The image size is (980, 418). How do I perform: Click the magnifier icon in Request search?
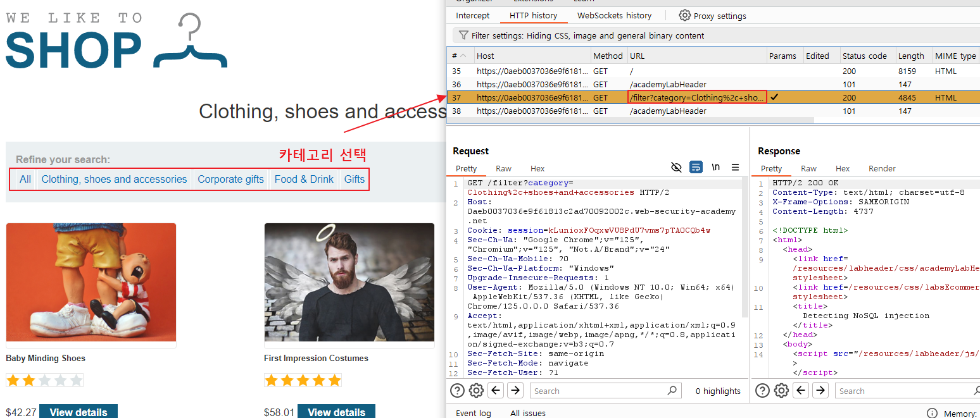(x=672, y=390)
